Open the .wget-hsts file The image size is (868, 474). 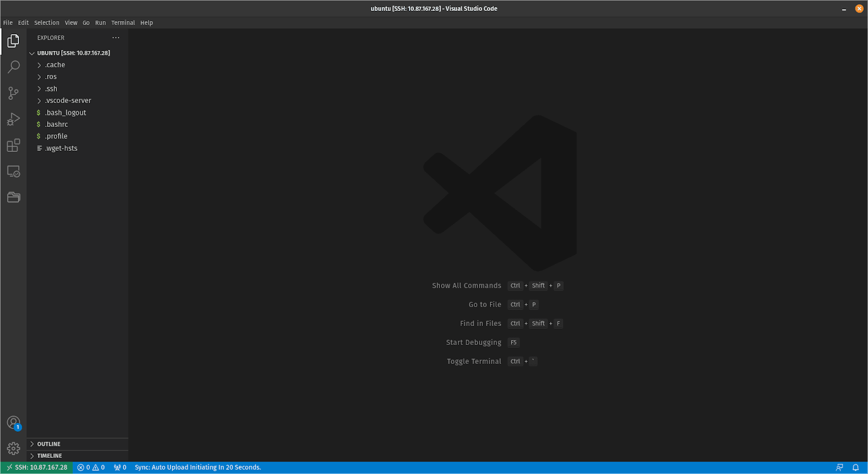coord(77,148)
